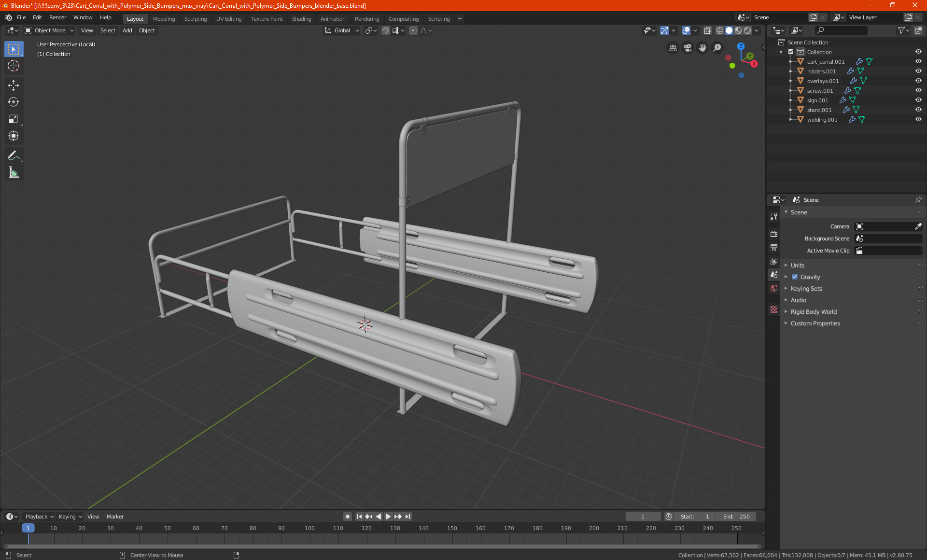
Task: Switch to the Modeling workspace tab
Action: pos(164,19)
